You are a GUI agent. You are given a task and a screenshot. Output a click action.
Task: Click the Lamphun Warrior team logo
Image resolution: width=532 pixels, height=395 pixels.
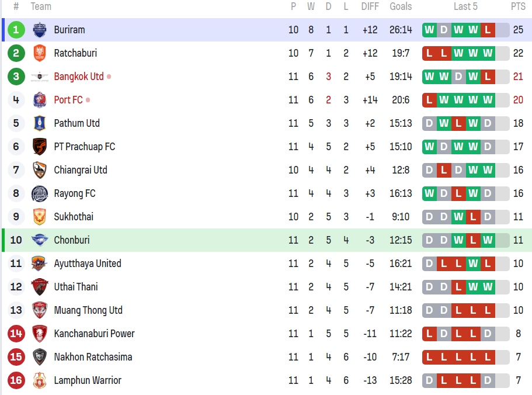40,380
